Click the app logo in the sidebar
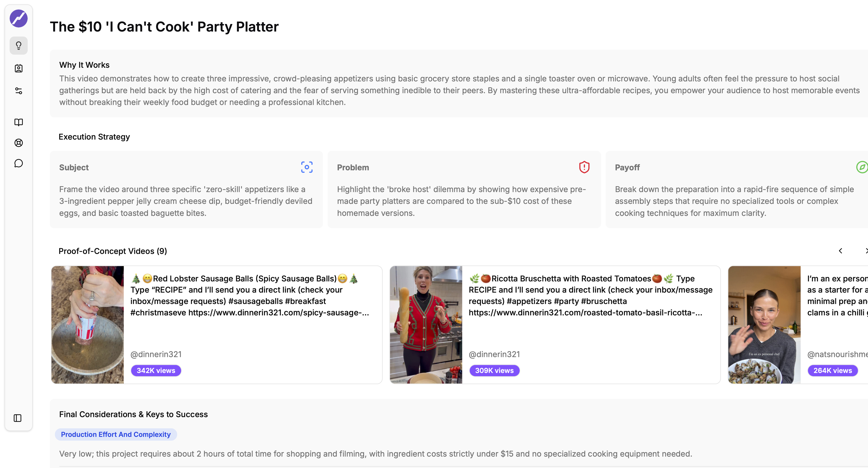Screen dimensions: 868x468 click(x=19, y=19)
